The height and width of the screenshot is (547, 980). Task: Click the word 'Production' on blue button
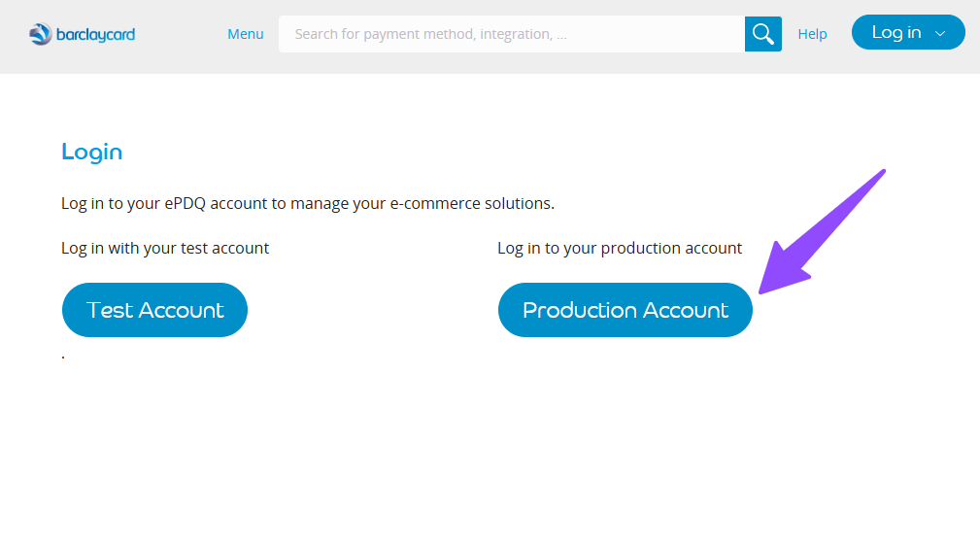point(580,310)
